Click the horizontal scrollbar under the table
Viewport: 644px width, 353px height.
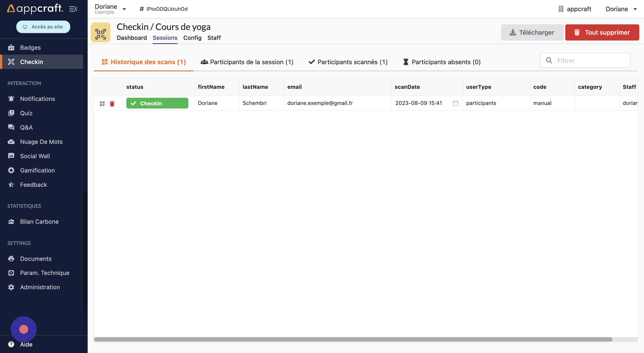(353, 339)
